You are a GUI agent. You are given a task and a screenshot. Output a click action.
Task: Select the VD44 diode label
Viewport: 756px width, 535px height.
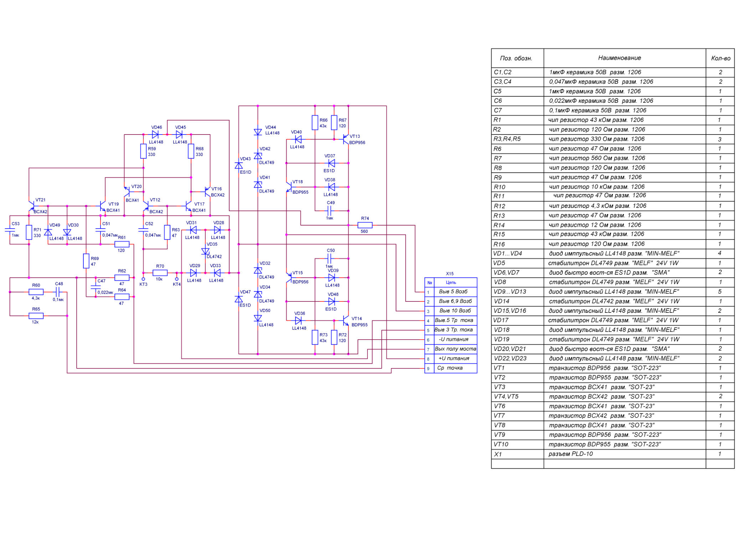(271, 127)
